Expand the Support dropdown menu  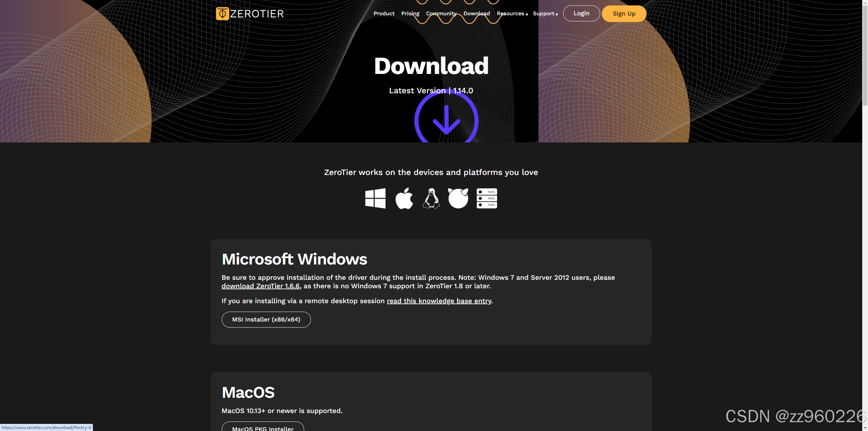545,14
